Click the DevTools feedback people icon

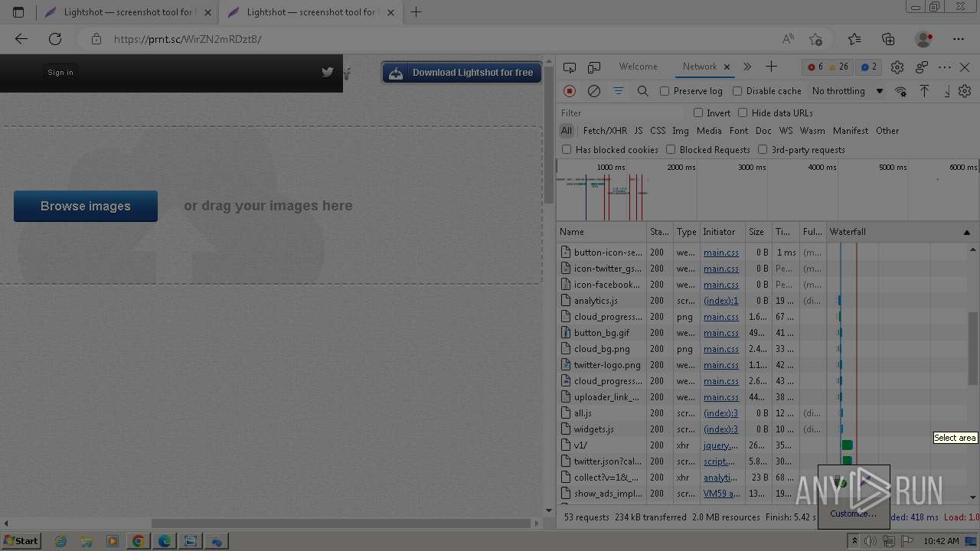(x=922, y=67)
